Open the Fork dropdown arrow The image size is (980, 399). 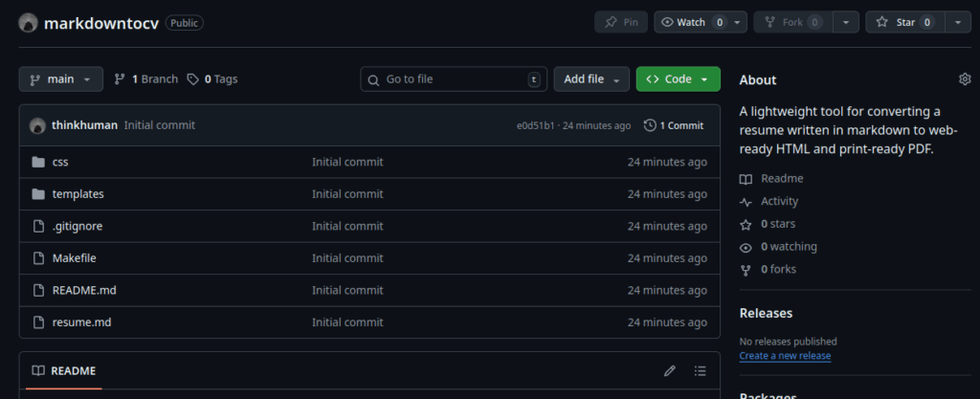pos(846,22)
